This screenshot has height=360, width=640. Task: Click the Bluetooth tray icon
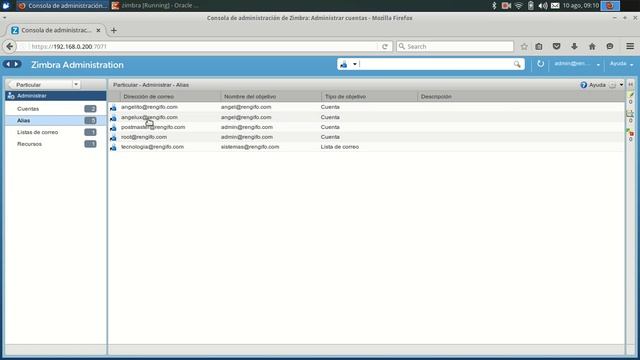[494, 6]
